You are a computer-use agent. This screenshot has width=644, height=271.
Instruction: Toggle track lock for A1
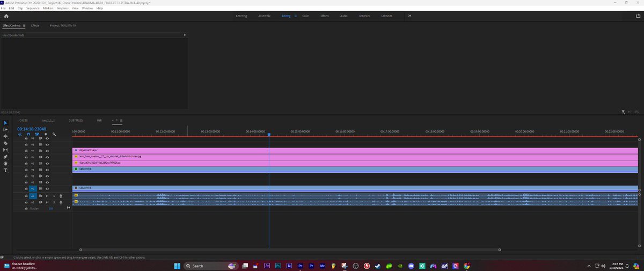click(x=26, y=196)
